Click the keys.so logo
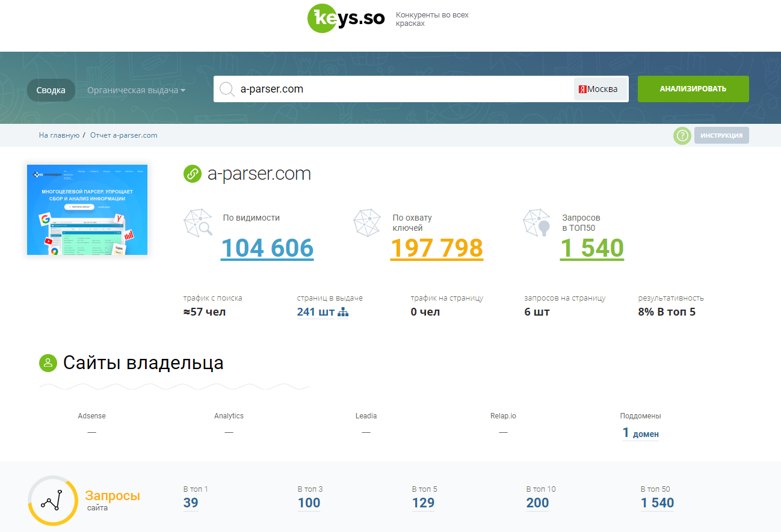 [345, 19]
